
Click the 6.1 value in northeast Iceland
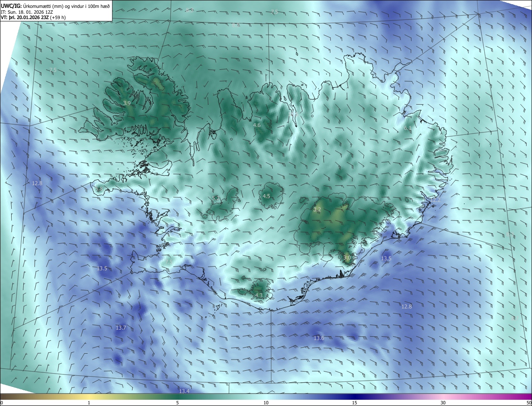click(408, 128)
